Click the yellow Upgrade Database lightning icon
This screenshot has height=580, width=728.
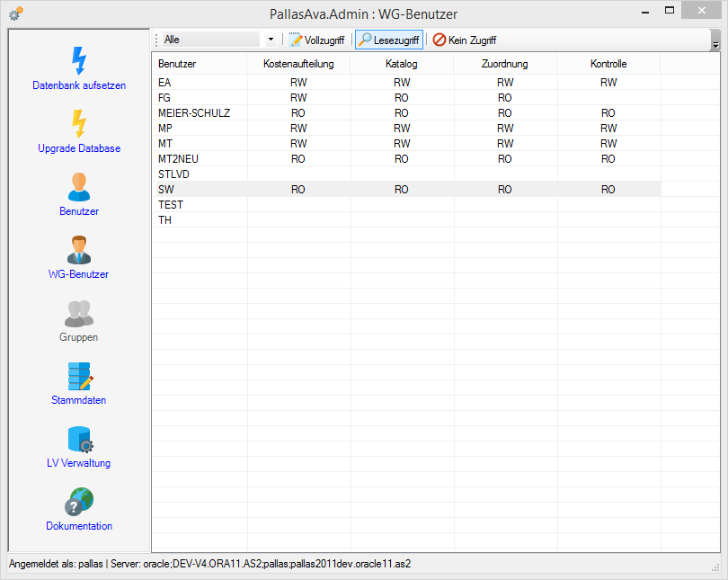pyautogui.click(x=79, y=123)
